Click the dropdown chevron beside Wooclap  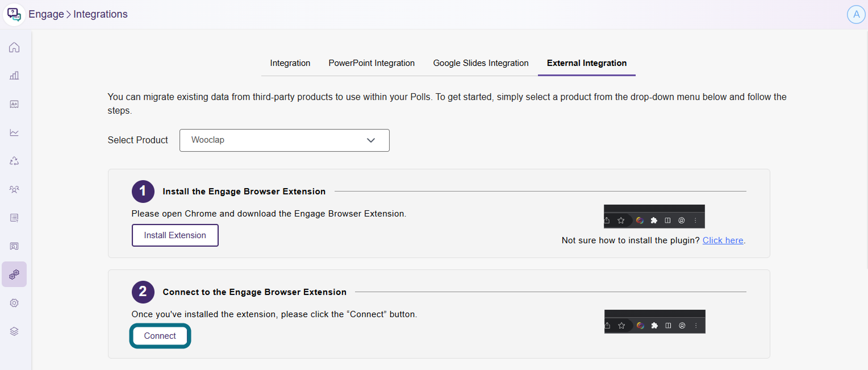(x=371, y=140)
